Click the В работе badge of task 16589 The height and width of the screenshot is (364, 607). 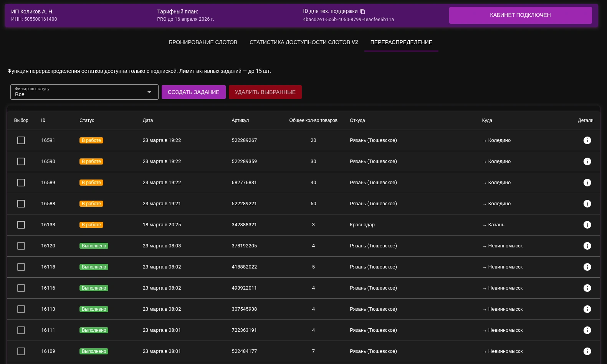tap(91, 183)
